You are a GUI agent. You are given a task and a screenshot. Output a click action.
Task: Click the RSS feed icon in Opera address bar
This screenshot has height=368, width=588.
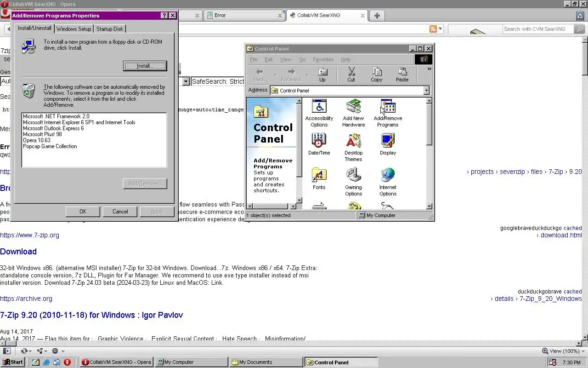tap(433, 29)
